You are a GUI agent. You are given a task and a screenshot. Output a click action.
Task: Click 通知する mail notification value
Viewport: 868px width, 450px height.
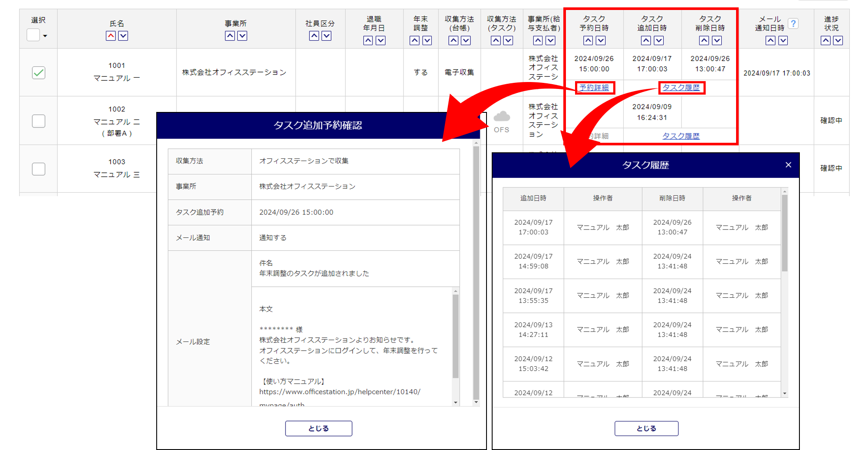click(273, 238)
